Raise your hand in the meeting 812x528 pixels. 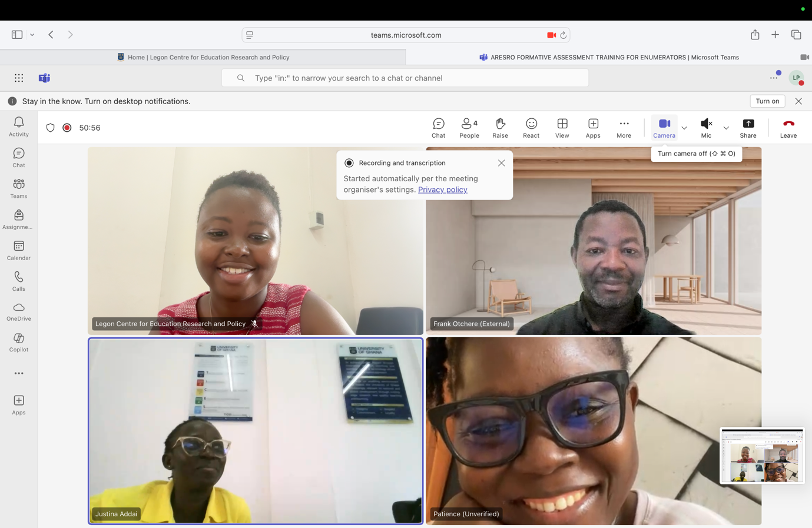click(x=500, y=127)
